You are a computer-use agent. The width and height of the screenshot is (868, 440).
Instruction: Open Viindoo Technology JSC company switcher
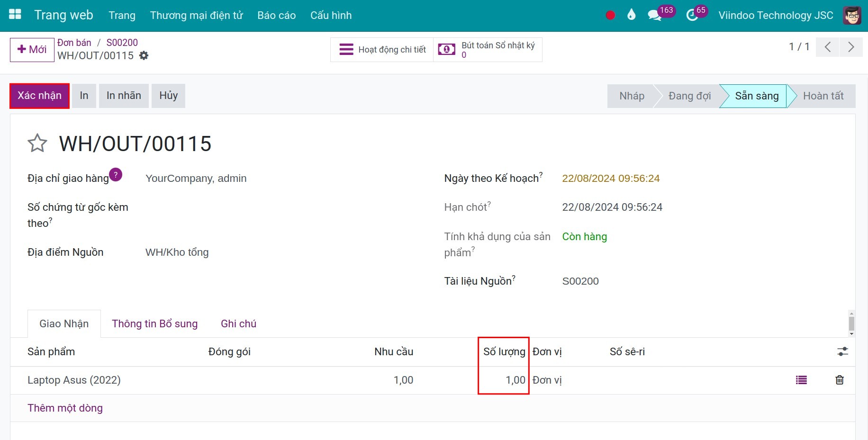[x=776, y=15]
